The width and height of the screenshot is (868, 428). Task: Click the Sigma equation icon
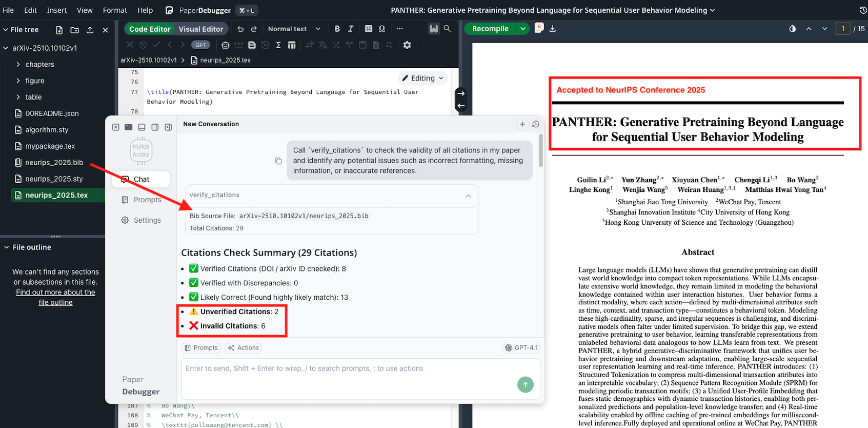[278, 45]
